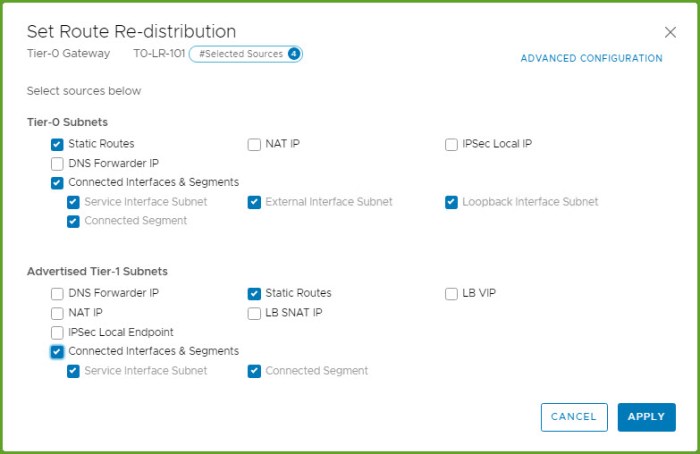Check Tier-1 DNS Forwarder IP option
This screenshot has height=454, width=700.
[x=57, y=294]
